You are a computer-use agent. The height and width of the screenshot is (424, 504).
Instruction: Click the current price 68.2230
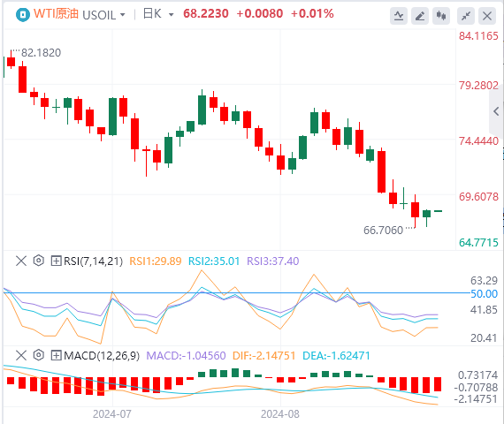pos(206,14)
